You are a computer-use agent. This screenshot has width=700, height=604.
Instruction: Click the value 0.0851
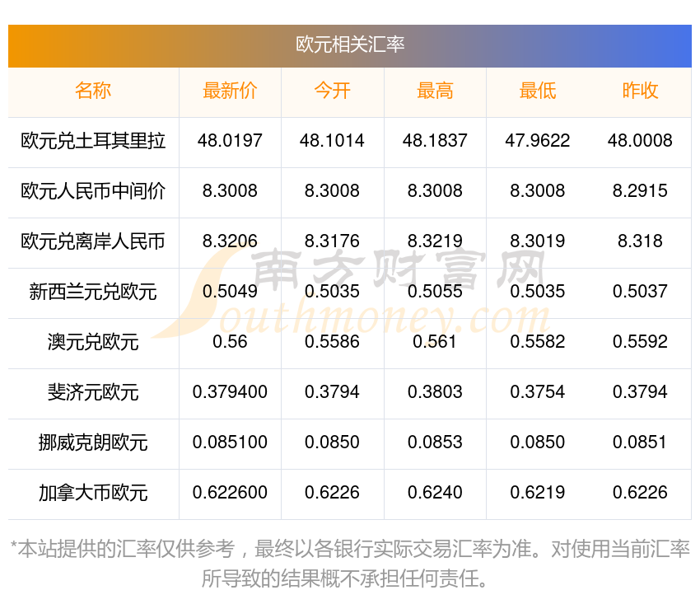click(x=640, y=442)
